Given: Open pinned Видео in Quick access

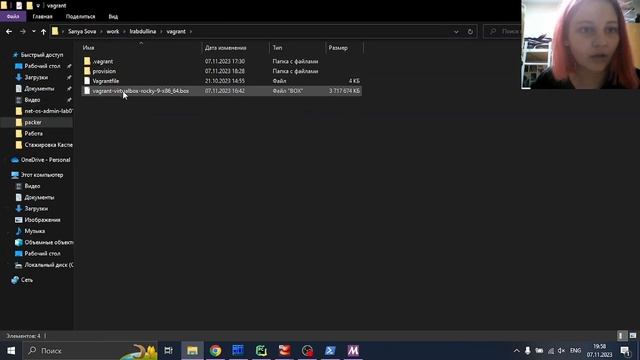Looking at the screenshot, I should (32, 100).
